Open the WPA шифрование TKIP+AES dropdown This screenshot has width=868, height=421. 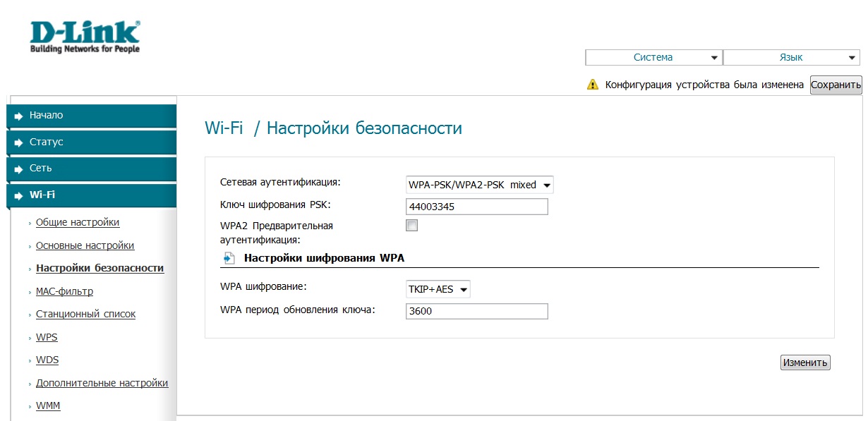[x=438, y=289]
